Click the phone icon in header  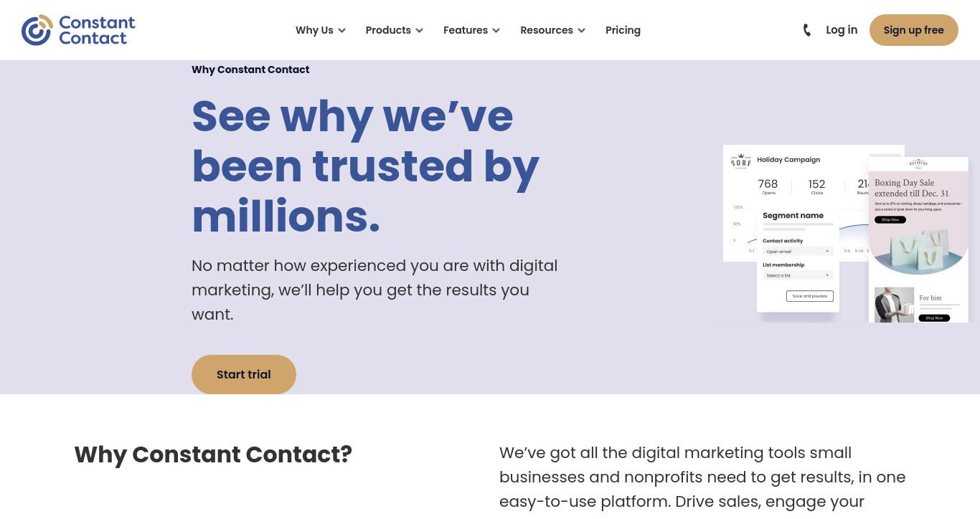(x=807, y=30)
